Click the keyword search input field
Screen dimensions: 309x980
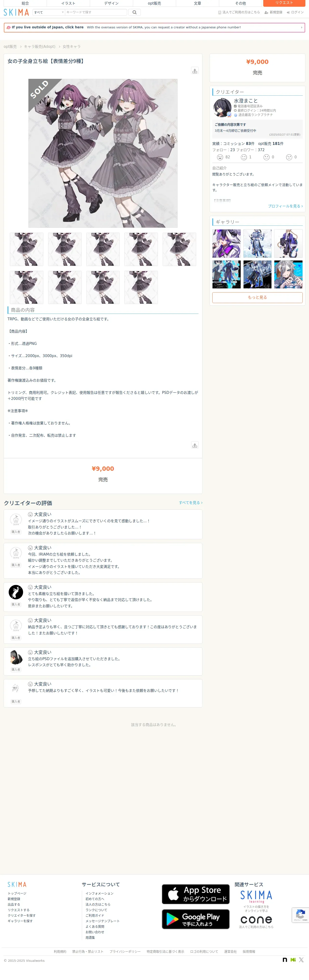point(96,12)
